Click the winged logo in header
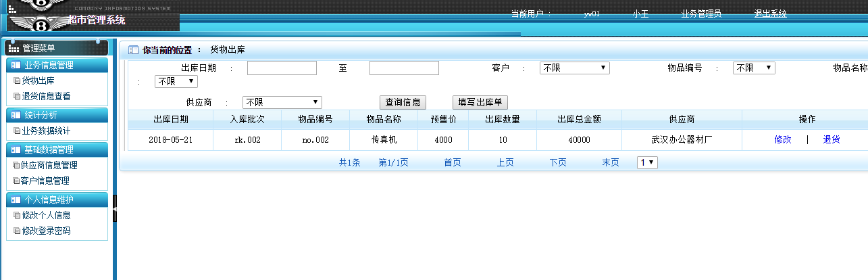 [39, 26]
